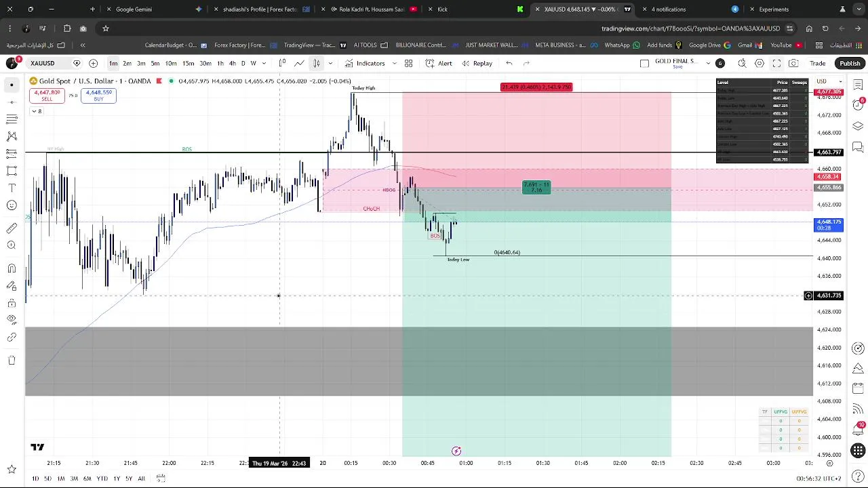Add symbol with the compare plus icon
Viewport: 868px width, 488px height.
click(93, 63)
